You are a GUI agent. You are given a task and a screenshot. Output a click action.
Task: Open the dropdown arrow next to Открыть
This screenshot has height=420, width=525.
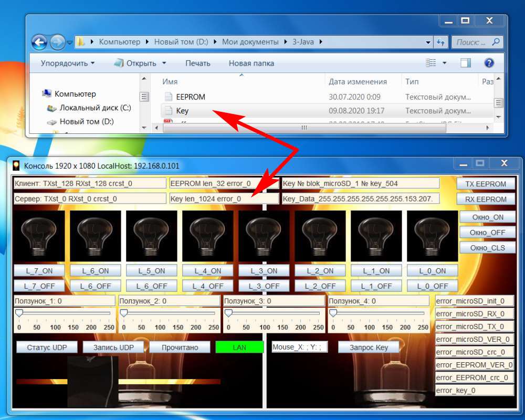[x=164, y=63]
